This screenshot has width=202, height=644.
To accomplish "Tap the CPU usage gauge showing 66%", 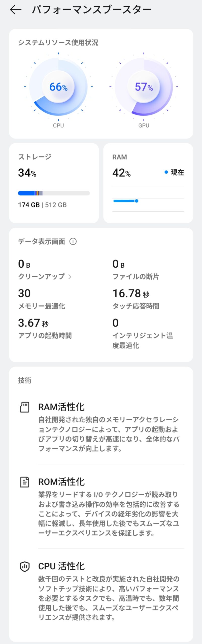I will [x=58, y=87].
